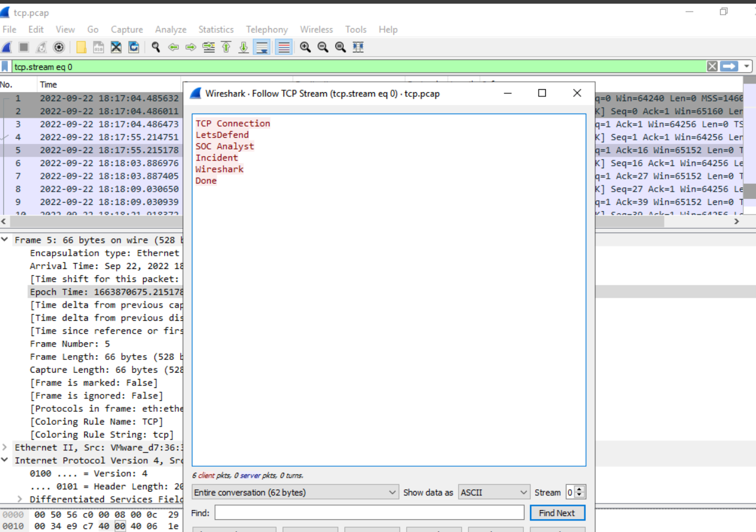Select packet number 7 row
The image size is (756, 532).
[x=91, y=176]
